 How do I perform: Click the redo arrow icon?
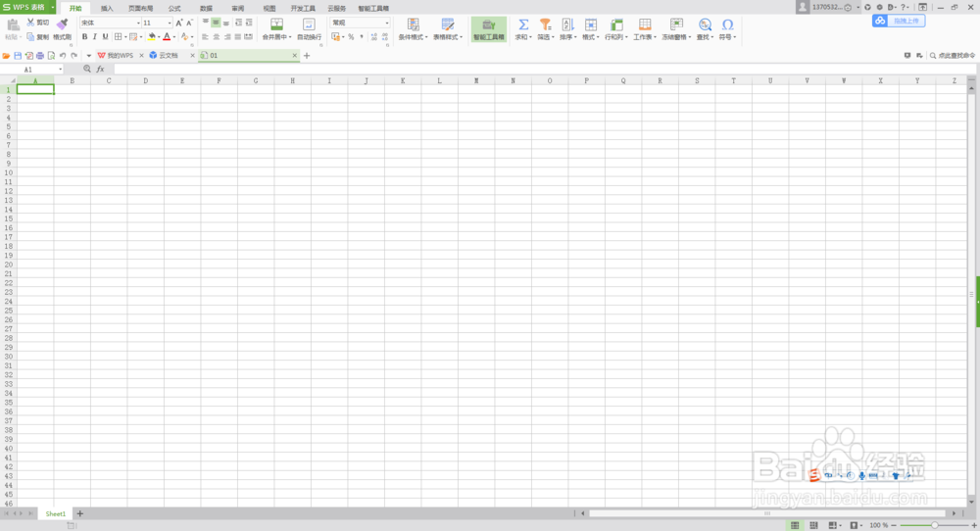(x=73, y=56)
